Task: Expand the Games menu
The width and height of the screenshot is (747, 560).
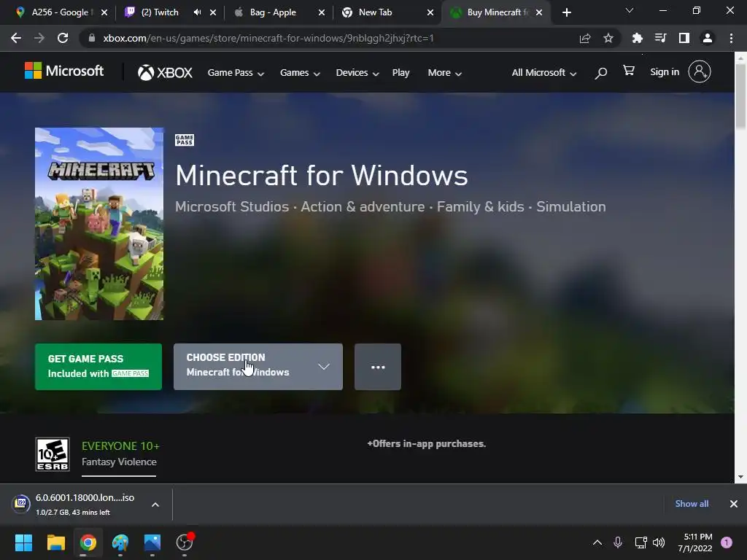Action: 300,73
